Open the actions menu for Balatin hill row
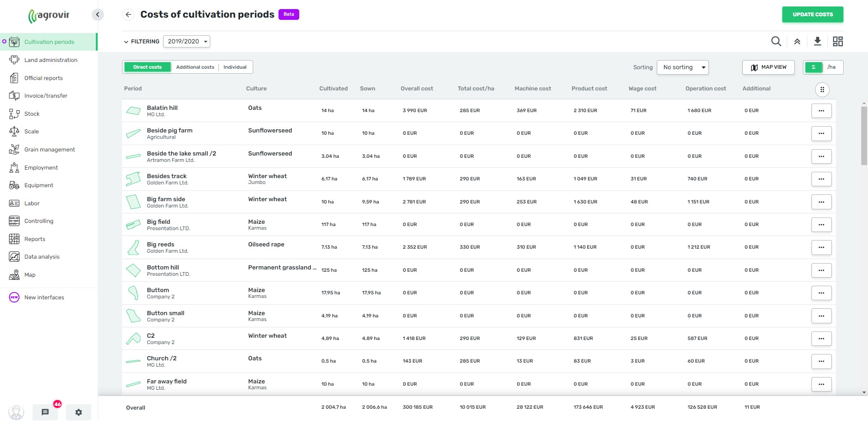The width and height of the screenshot is (868, 425). pyautogui.click(x=821, y=110)
